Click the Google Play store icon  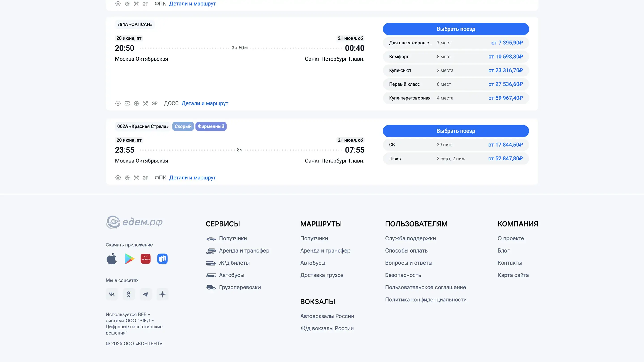[x=129, y=259]
